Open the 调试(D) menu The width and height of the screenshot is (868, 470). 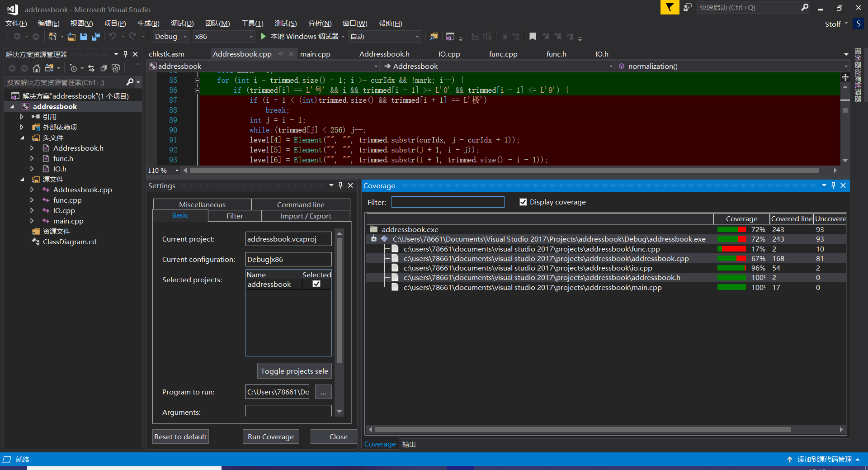coord(182,24)
